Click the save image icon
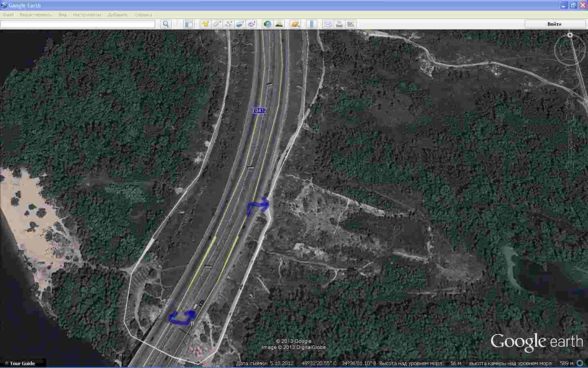Screen dimensions: 588x368 pos(351,24)
